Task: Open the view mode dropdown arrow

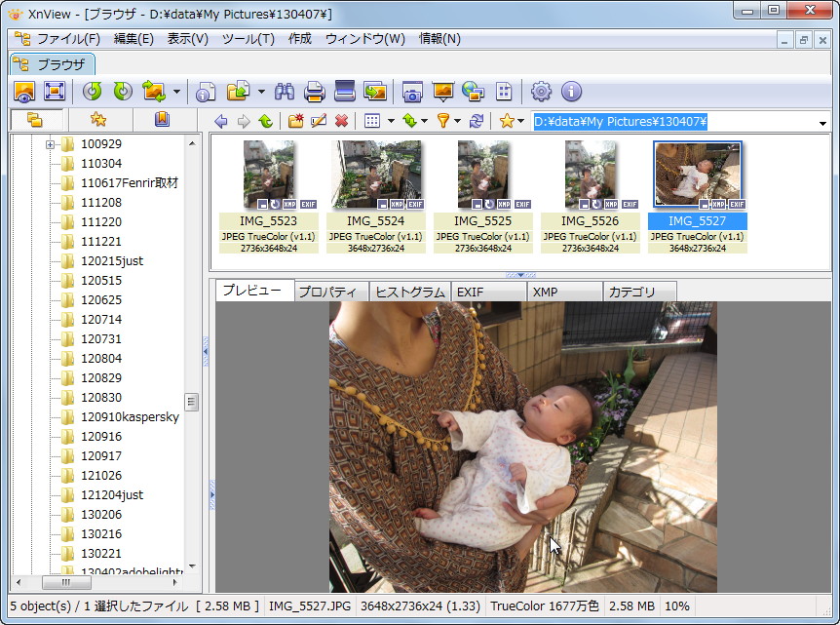Action: (x=390, y=121)
